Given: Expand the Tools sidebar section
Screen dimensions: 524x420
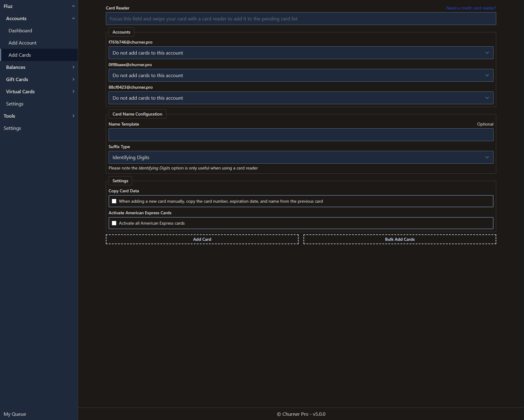Looking at the screenshot, I should coord(73,116).
